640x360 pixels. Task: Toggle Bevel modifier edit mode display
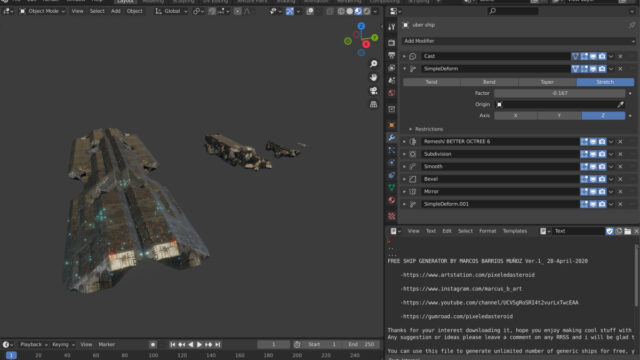point(584,179)
